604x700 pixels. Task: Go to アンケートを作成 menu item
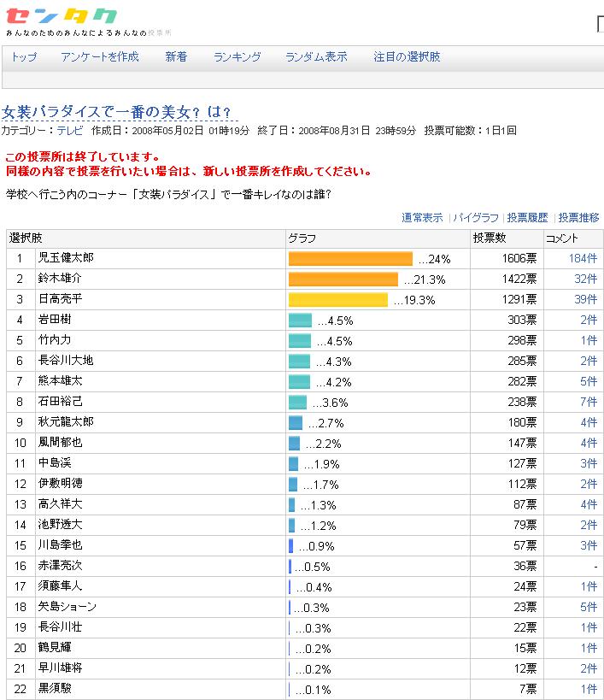100,57
